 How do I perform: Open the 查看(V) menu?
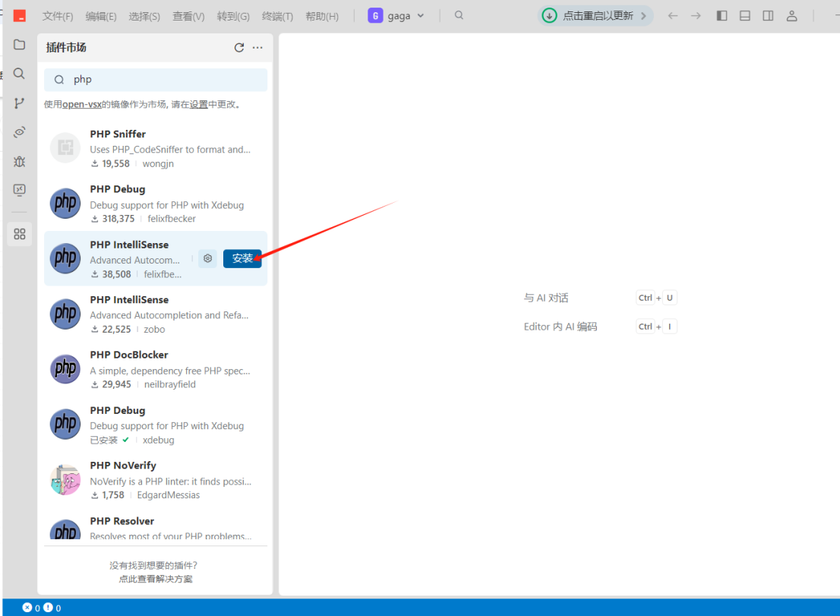[x=188, y=17]
